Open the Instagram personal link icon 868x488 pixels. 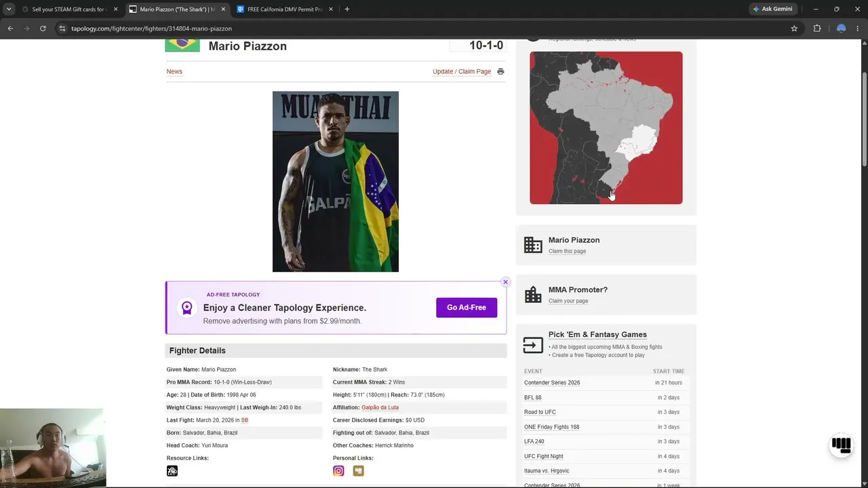338,471
